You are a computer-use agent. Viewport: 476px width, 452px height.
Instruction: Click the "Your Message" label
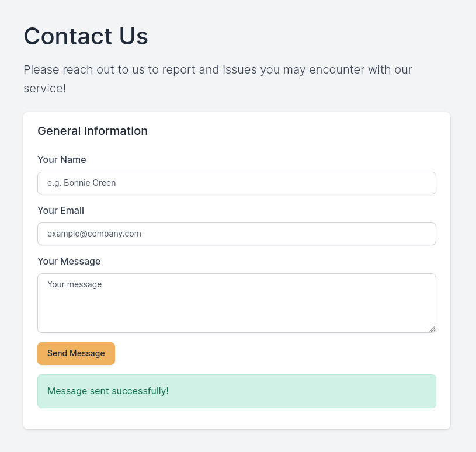tap(69, 261)
